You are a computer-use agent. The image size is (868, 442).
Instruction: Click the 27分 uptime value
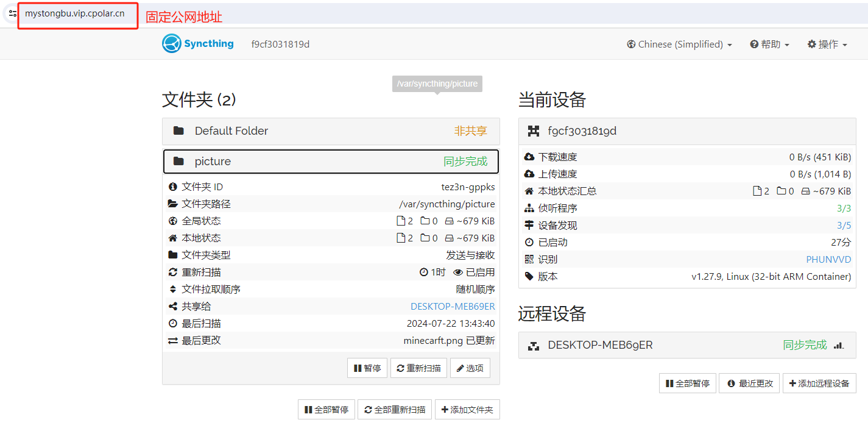(841, 242)
